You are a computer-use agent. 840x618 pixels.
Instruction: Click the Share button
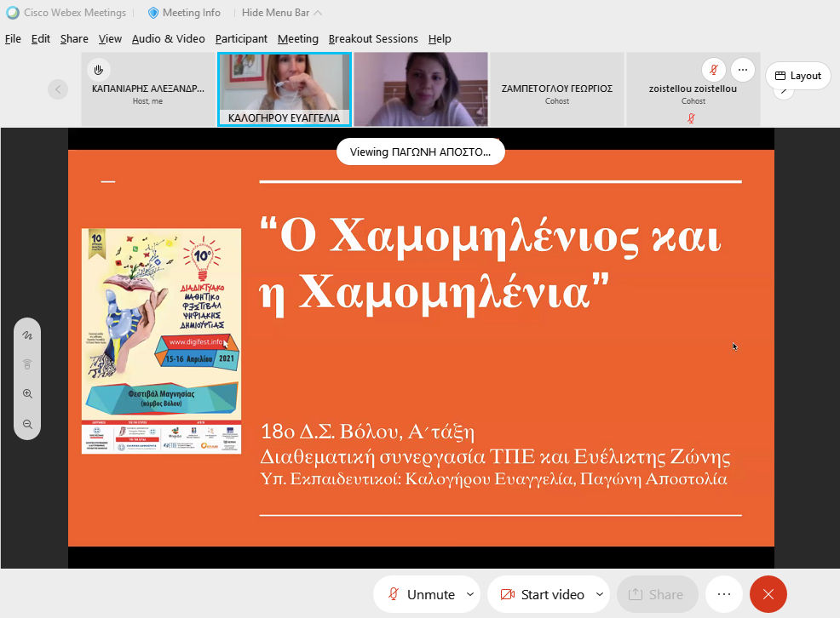(x=657, y=594)
